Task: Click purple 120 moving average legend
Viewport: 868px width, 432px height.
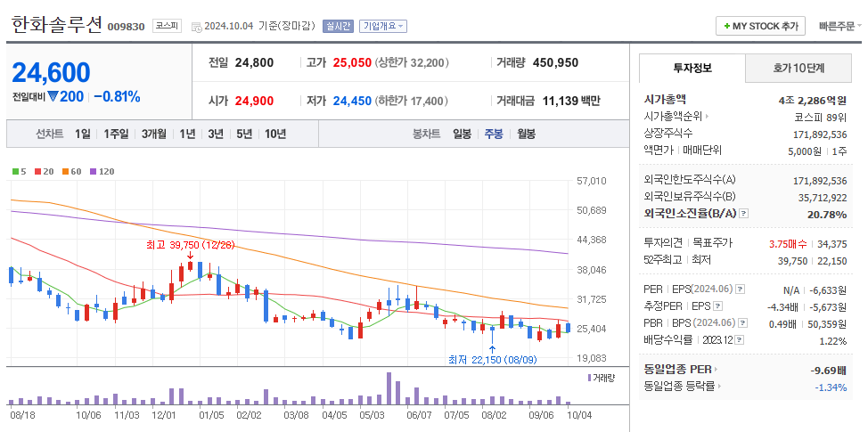Action: point(102,172)
